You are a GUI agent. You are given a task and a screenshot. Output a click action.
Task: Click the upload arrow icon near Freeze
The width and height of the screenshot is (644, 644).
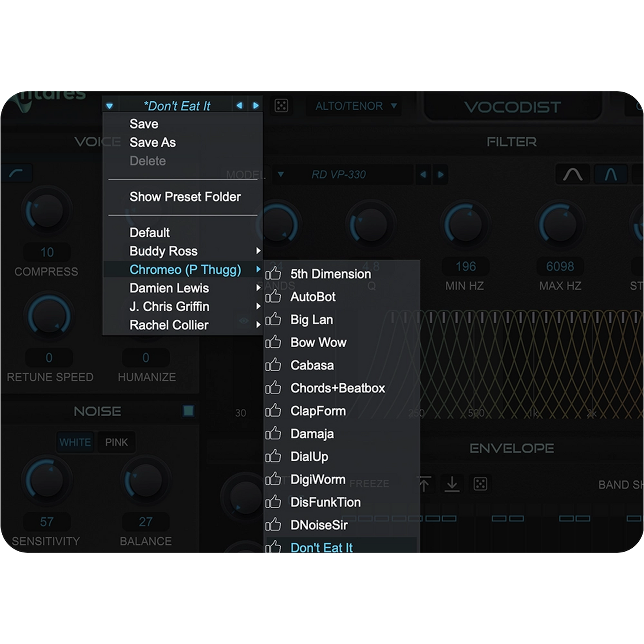425,484
